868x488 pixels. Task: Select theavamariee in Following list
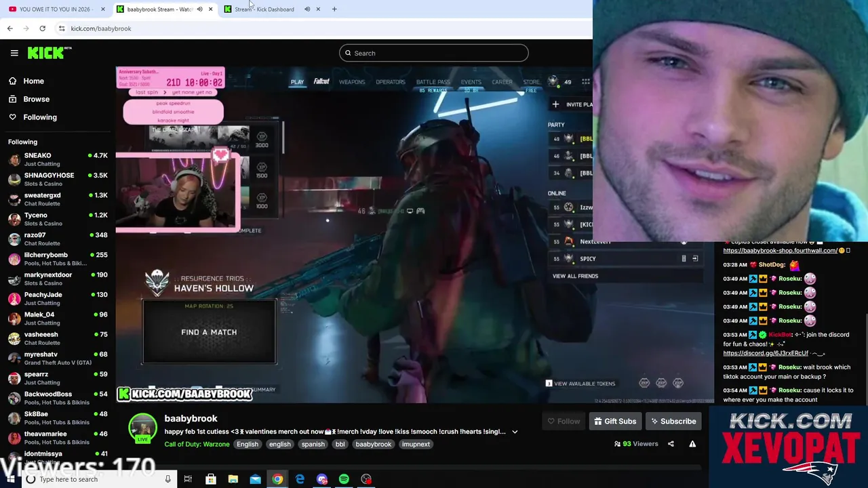[x=58, y=438]
